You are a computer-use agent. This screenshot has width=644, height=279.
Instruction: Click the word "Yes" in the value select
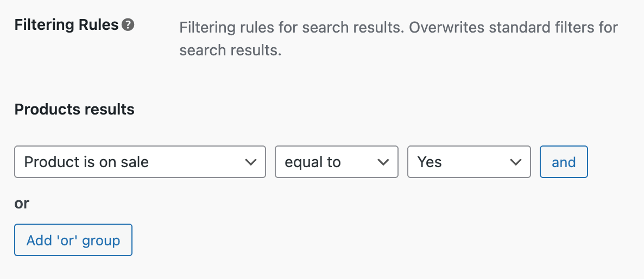430,162
